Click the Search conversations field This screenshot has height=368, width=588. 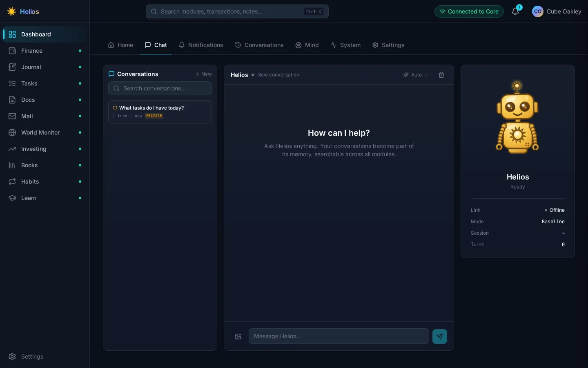coord(160,88)
